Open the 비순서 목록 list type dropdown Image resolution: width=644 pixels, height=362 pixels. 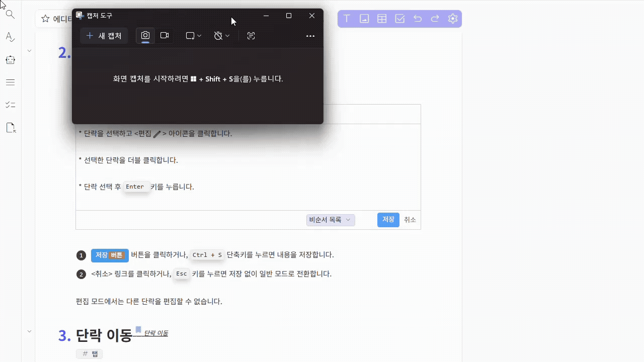(x=331, y=220)
